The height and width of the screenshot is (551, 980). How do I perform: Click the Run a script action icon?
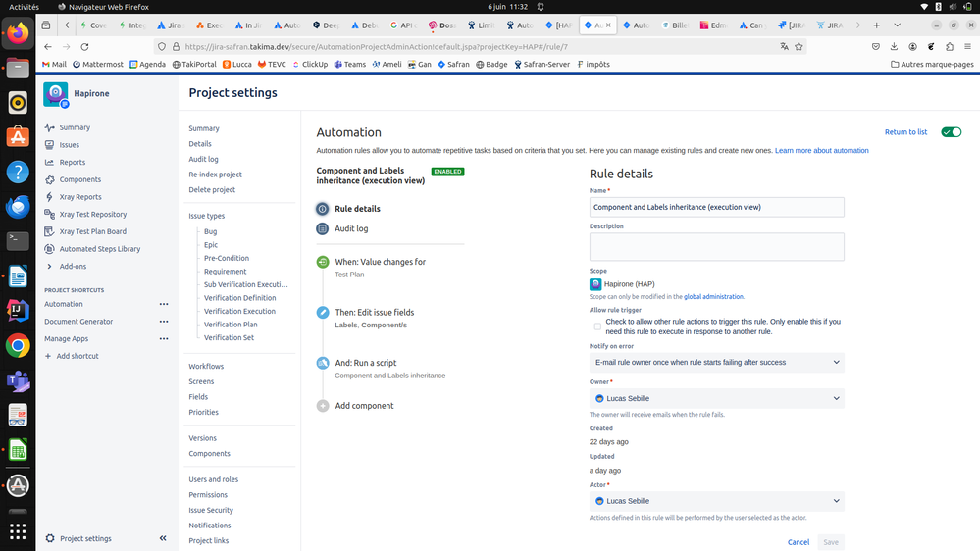click(x=323, y=363)
